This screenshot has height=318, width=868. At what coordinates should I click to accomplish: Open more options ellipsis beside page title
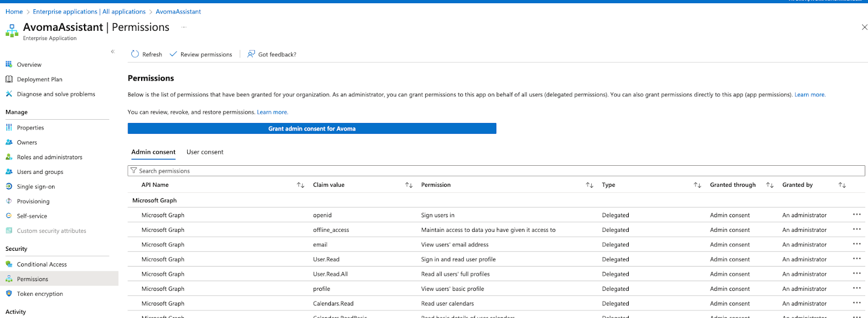coord(184,27)
